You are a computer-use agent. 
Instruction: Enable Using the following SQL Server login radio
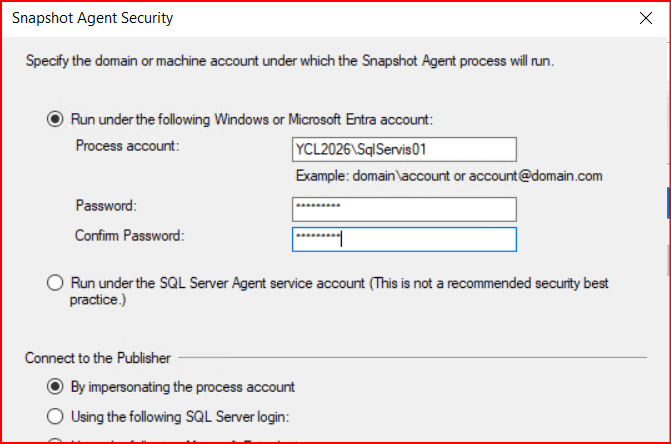pyautogui.click(x=55, y=416)
